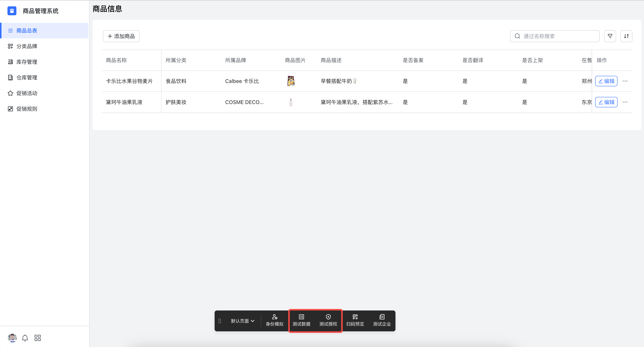
Task: Click the 商品信息 page title
Action: click(x=107, y=9)
